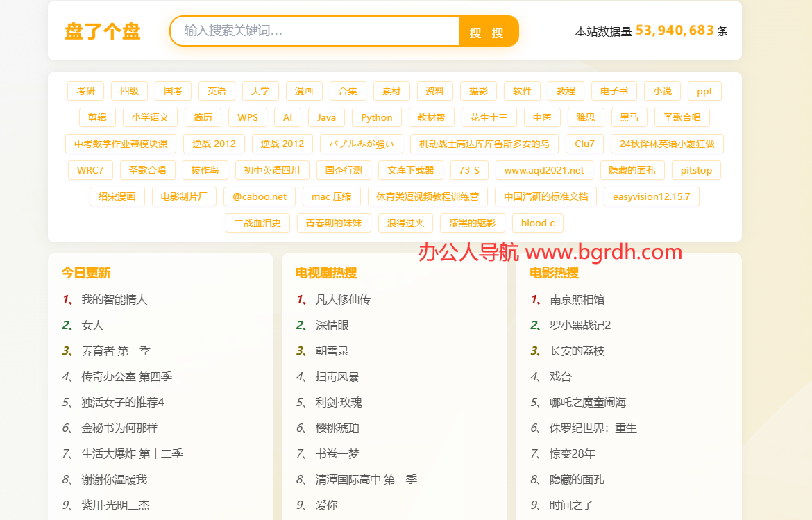Select the blood c tag
812x520 pixels.
click(538, 224)
